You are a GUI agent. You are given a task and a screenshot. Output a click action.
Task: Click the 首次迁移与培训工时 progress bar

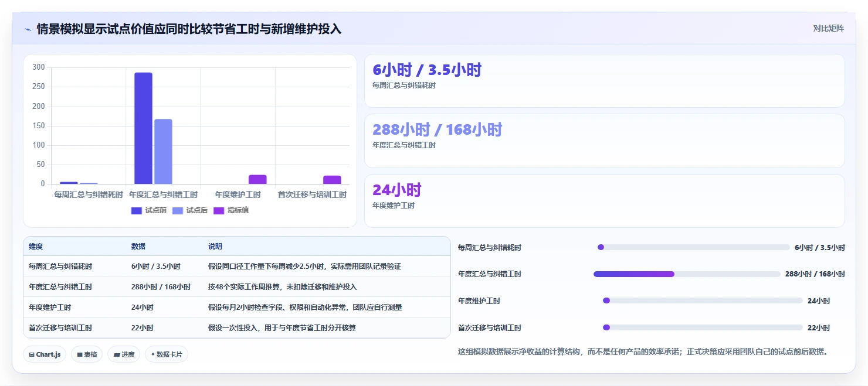(703, 327)
